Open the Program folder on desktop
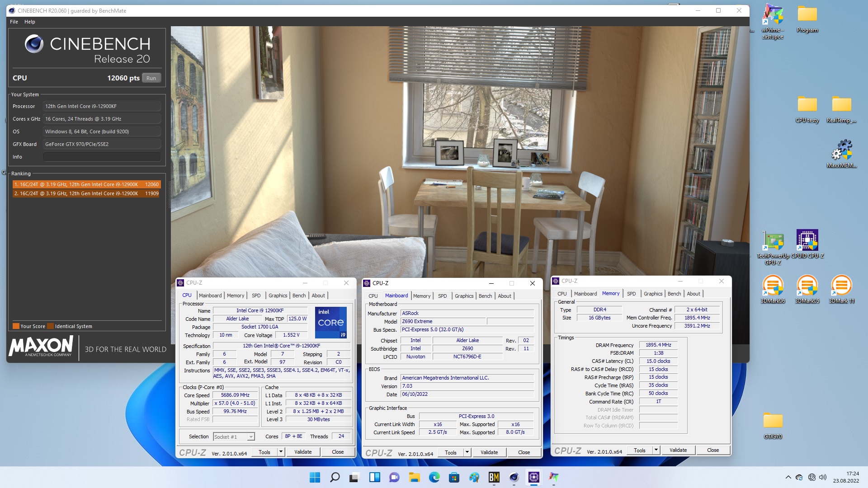The width and height of the screenshot is (868, 488). pyautogui.click(x=807, y=19)
